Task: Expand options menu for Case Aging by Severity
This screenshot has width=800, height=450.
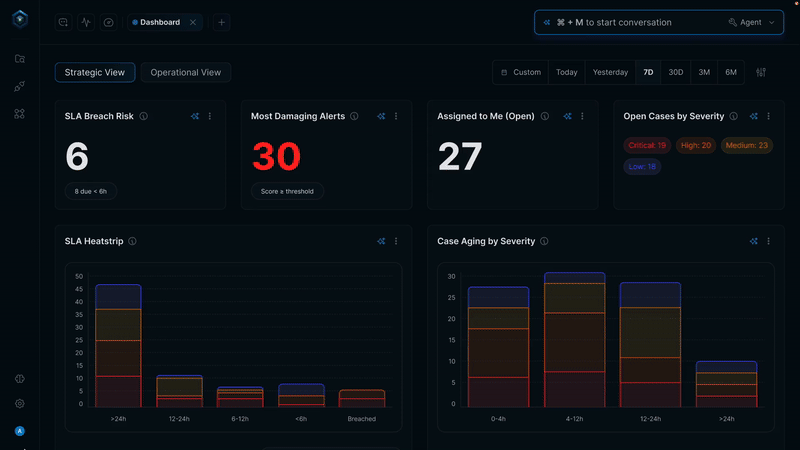Action: 768,241
